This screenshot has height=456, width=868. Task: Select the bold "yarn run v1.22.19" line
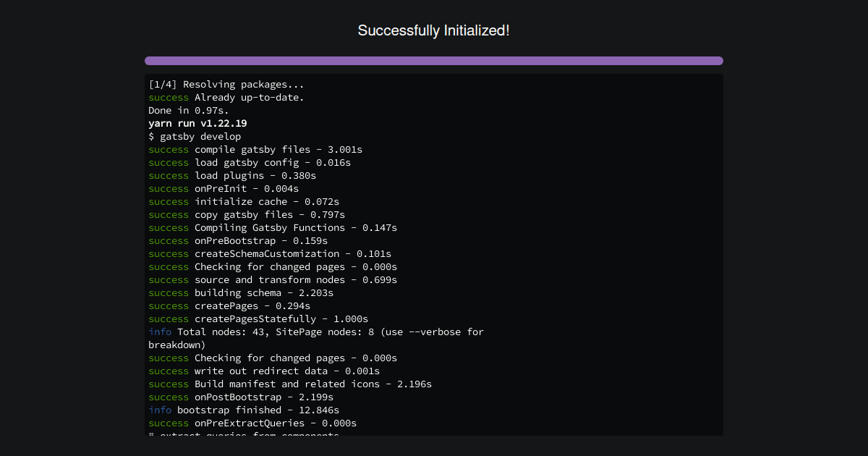[x=197, y=124]
